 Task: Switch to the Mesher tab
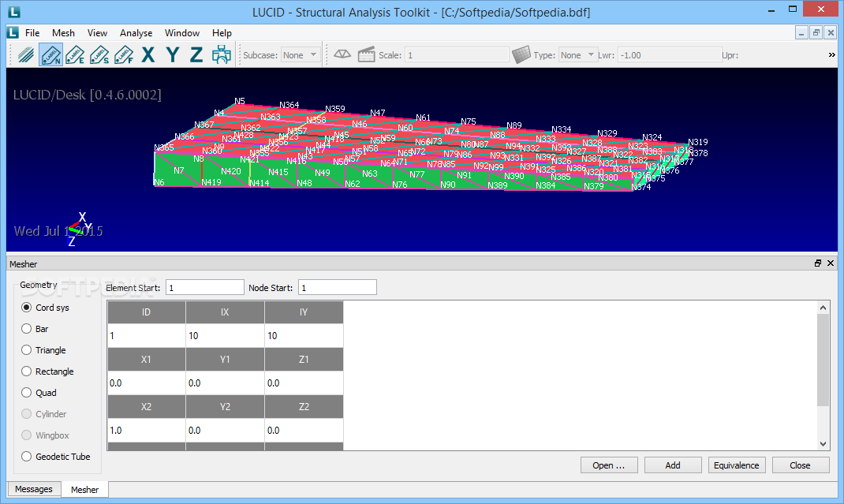84,490
